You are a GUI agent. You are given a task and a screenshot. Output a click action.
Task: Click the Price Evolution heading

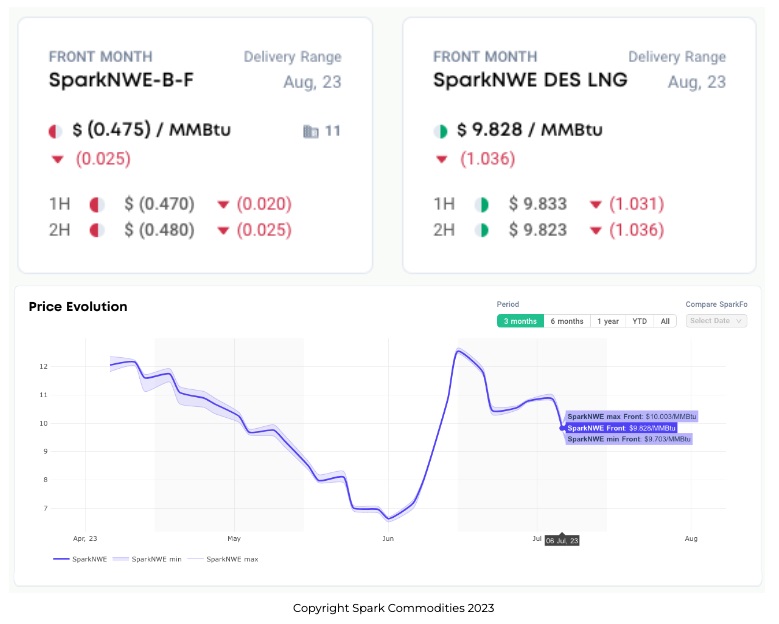tap(78, 307)
